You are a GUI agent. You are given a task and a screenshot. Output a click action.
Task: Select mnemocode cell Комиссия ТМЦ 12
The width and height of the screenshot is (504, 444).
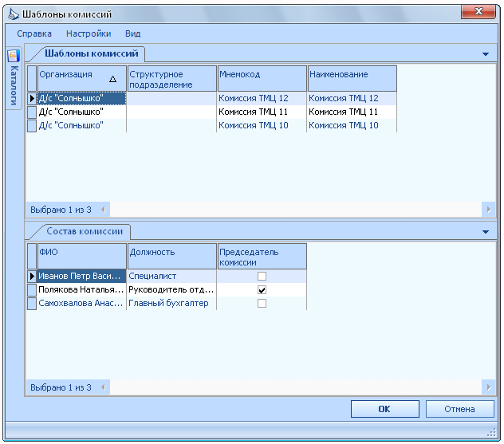[x=262, y=98]
